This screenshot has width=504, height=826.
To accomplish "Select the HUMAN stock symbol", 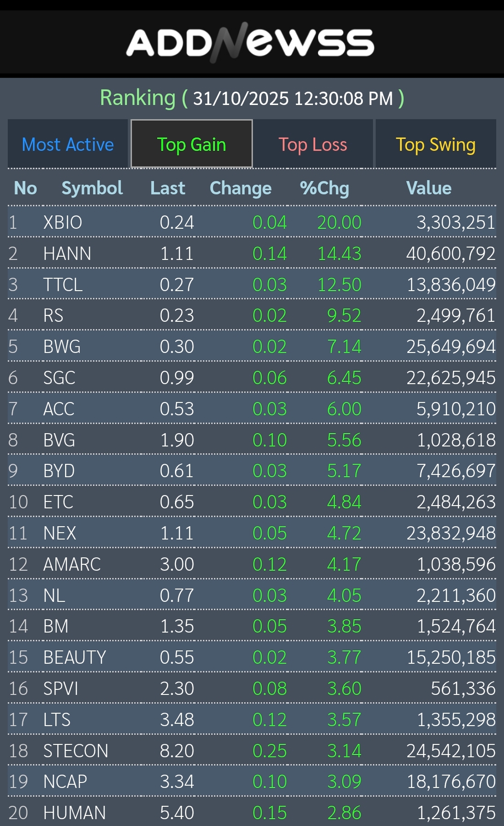I will coord(75,813).
